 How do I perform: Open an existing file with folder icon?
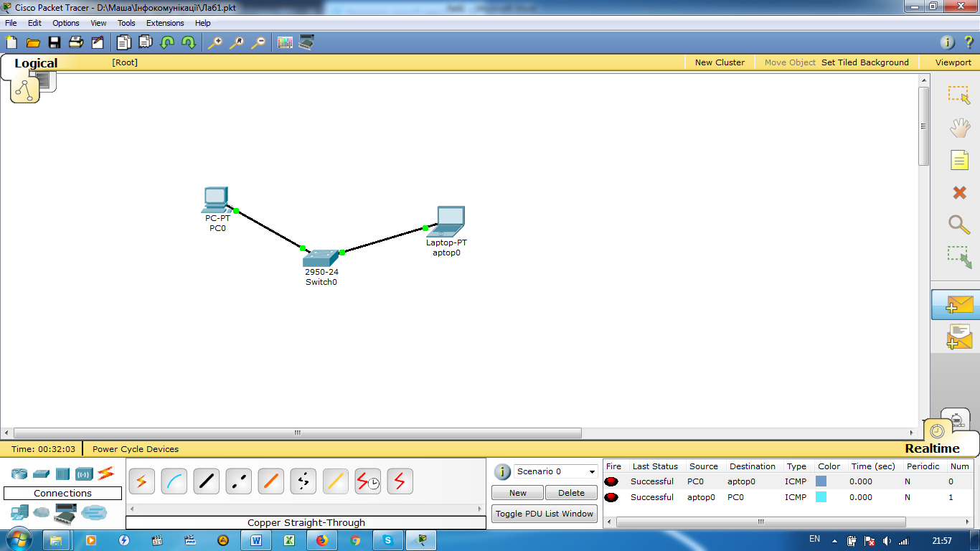point(33,42)
